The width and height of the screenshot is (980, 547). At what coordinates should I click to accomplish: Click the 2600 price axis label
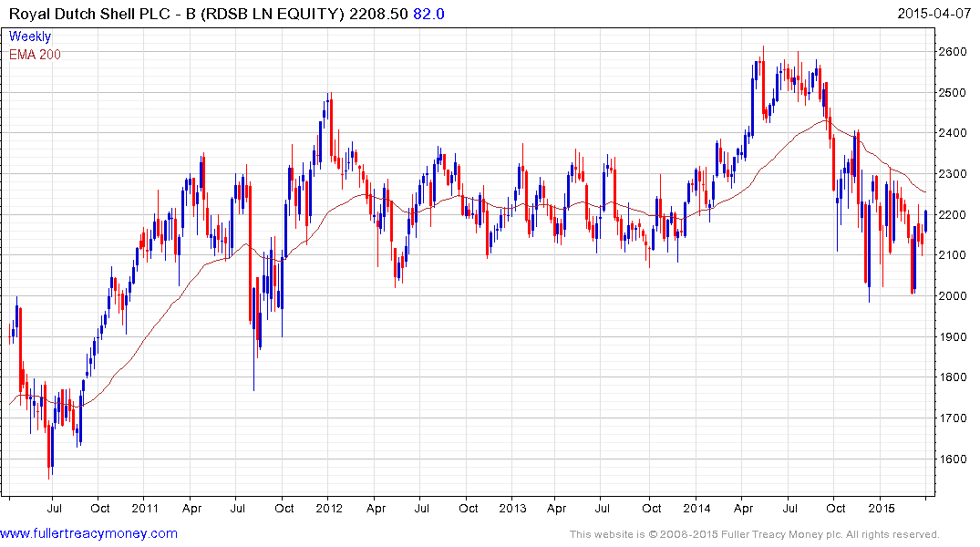[x=953, y=52]
